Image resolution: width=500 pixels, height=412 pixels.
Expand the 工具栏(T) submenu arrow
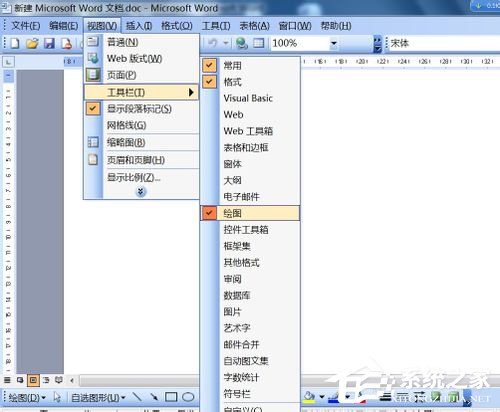(x=191, y=92)
